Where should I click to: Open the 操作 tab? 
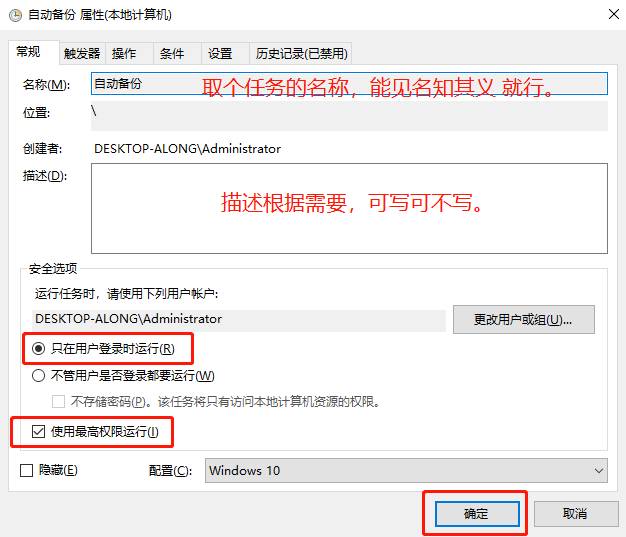coord(129,54)
